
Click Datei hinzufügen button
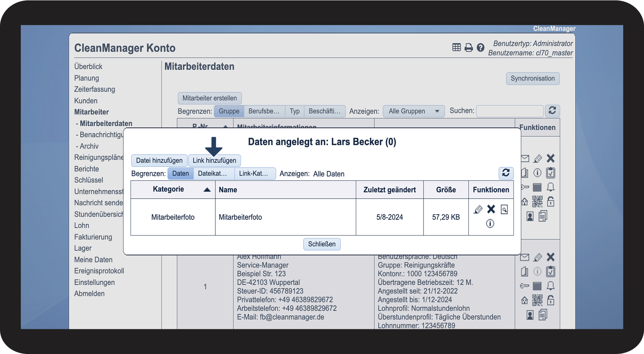(159, 160)
